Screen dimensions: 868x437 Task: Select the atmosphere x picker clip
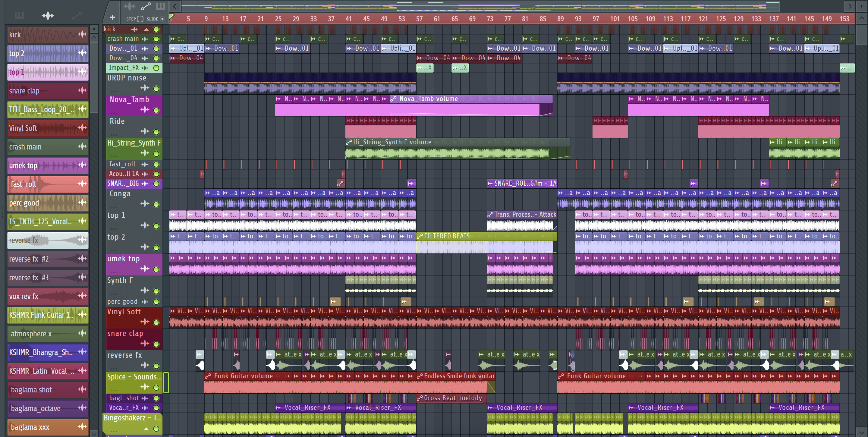48,334
